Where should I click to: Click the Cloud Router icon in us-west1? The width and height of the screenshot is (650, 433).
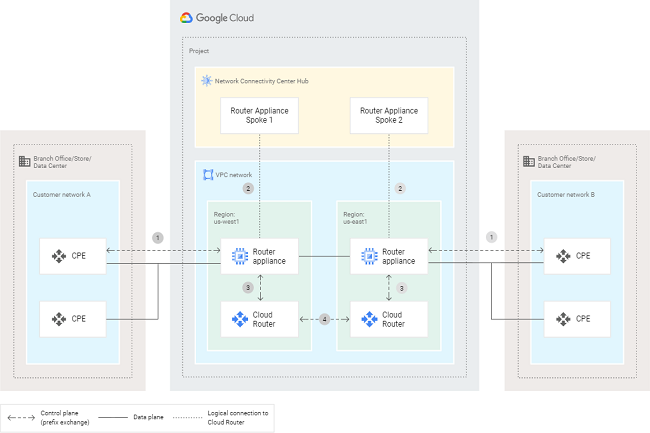point(240,319)
